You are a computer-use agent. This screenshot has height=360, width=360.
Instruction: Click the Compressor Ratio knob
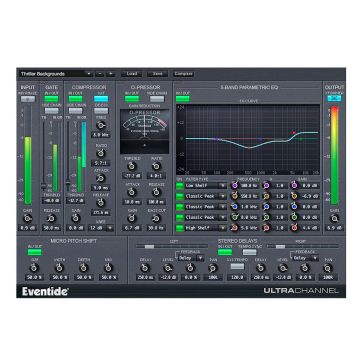(100, 153)
